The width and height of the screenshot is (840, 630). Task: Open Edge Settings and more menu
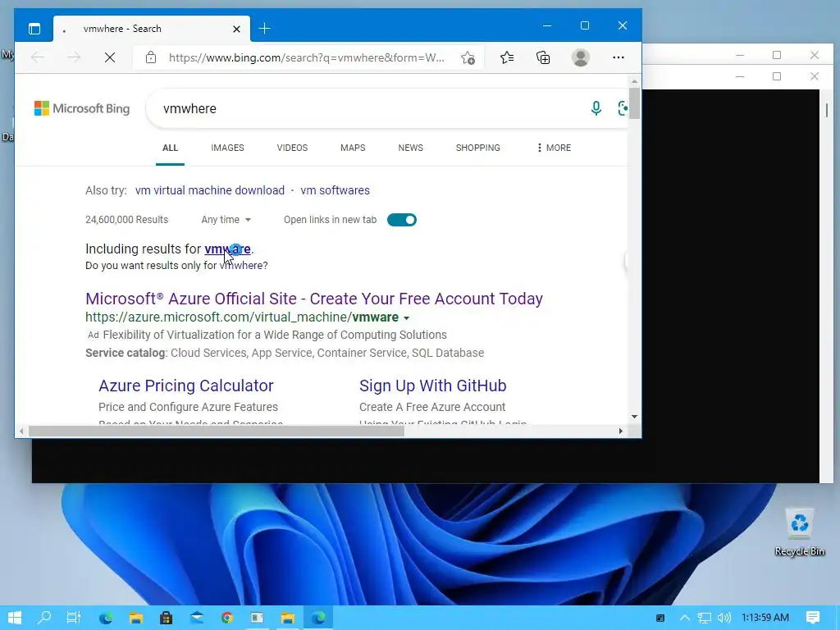click(619, 57)
